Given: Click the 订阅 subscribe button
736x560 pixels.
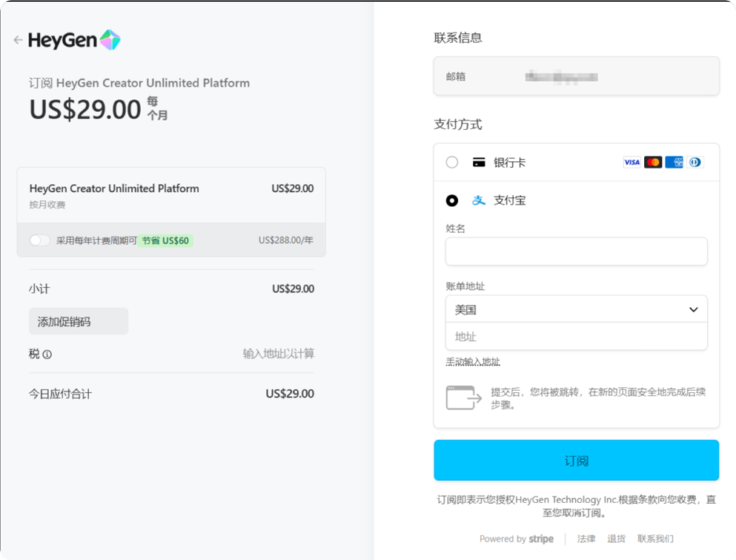Looking at the screenshot, I should [576, 460].
